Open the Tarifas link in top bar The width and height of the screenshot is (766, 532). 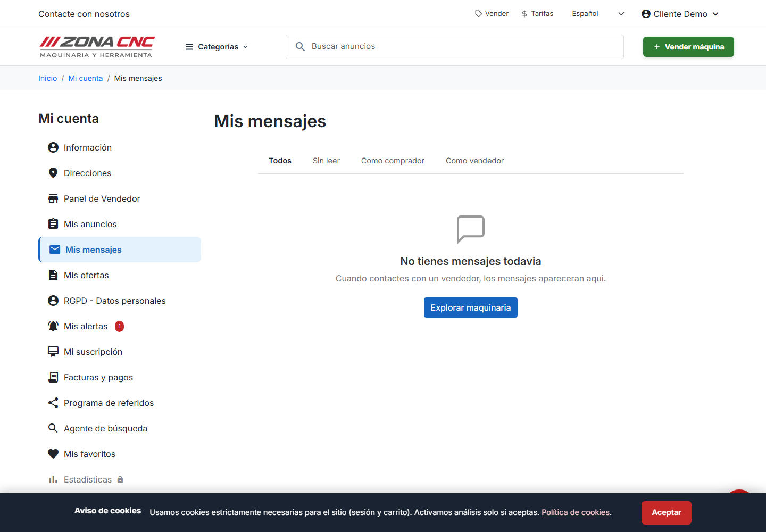tap(537, 14)
